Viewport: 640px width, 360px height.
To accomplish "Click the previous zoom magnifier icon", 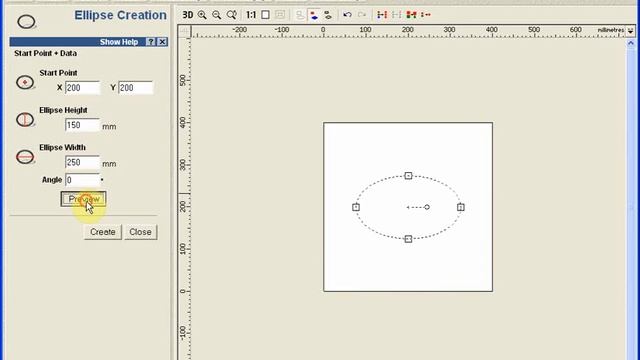I will point(231,15).
